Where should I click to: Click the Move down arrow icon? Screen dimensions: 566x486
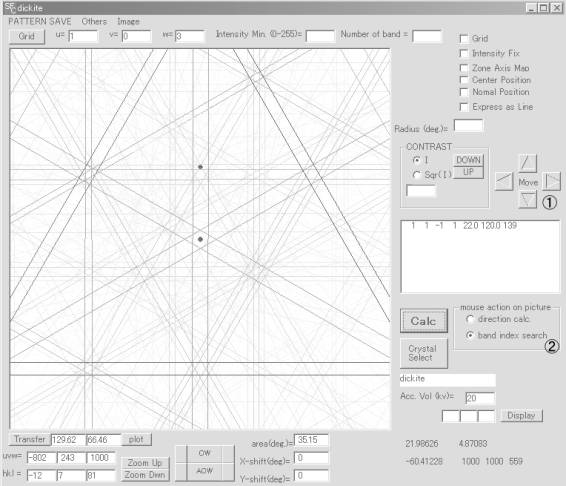[x=528, y=200]
